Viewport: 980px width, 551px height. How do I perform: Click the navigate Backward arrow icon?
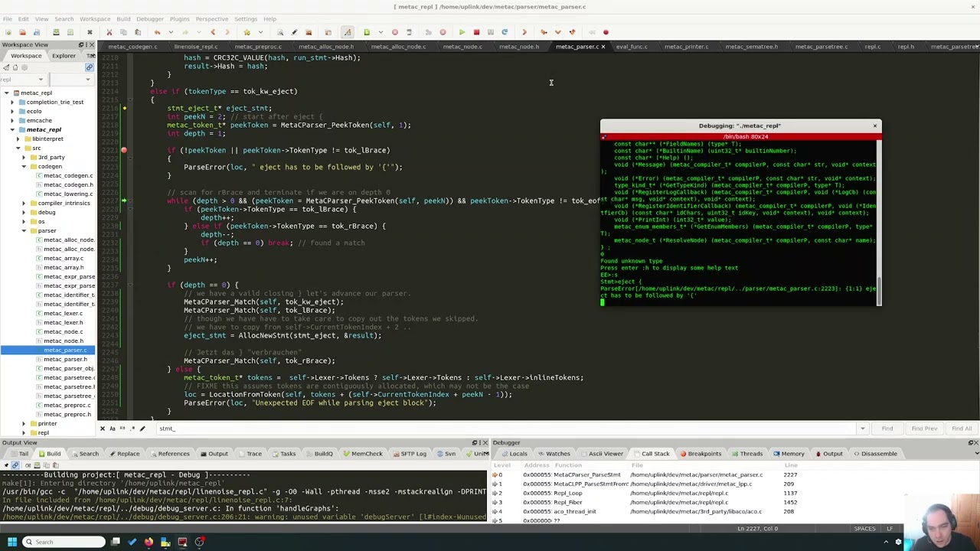click(x=213, y=32)
